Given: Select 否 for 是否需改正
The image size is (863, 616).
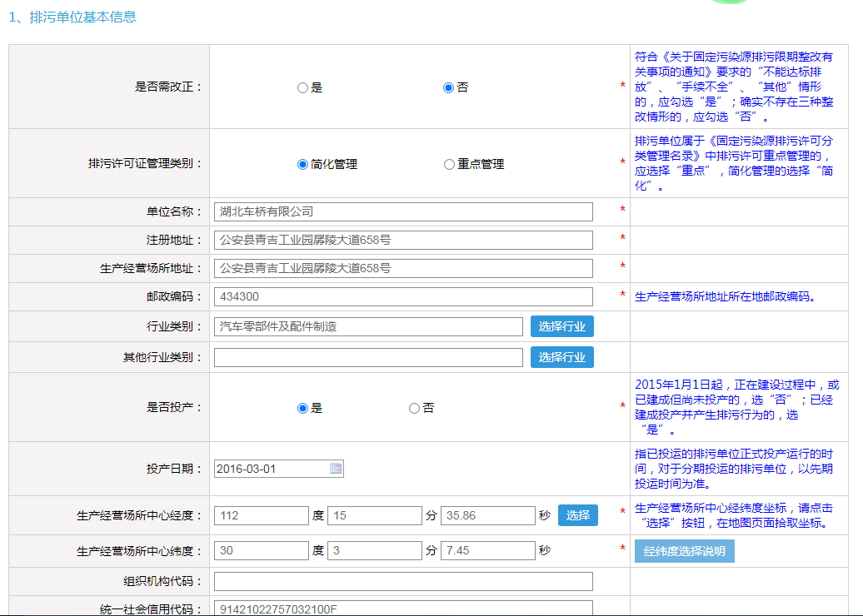Looking at the screenshot, I should (448, 87).
